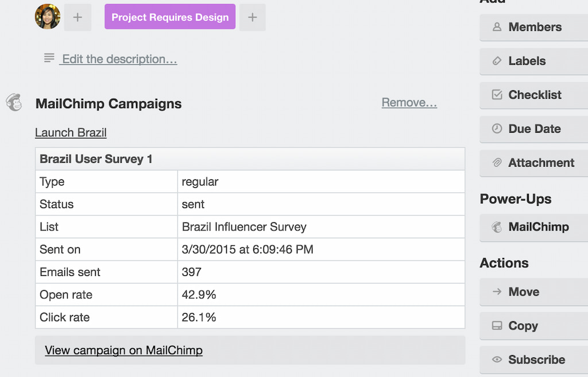Viewport: 588px width, 377px height.
Task: Open the MailChimp Power-Up button
Action: (533, 227)
